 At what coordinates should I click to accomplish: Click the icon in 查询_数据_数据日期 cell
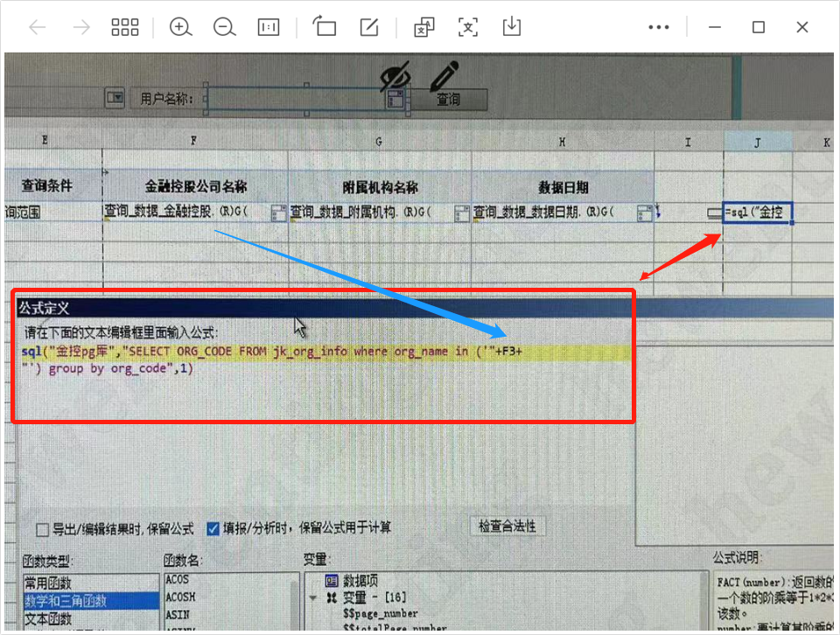pos(645,213)
